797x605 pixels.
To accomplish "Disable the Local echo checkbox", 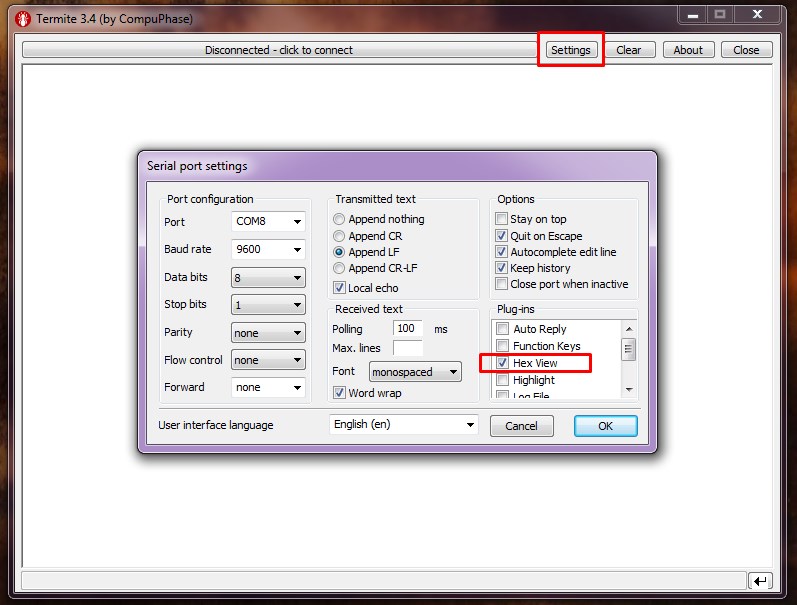I will point(340,288).
